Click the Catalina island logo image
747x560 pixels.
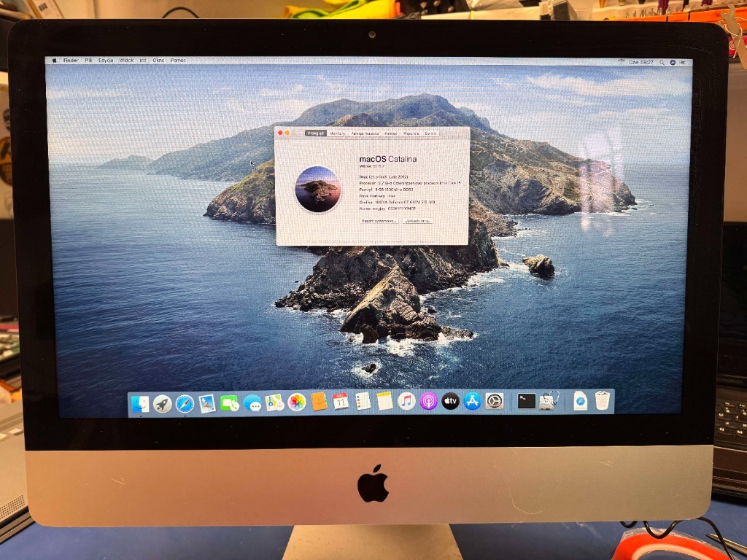click(318, 189)
